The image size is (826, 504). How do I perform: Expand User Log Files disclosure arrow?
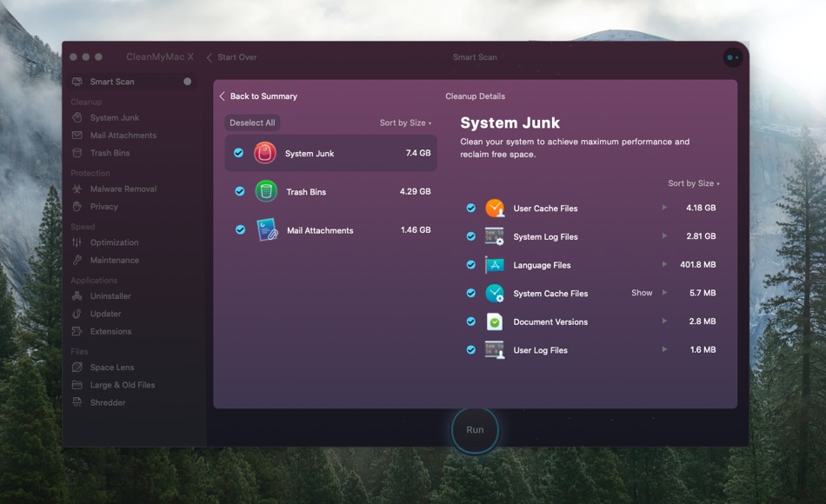click(x=664, y=349)
